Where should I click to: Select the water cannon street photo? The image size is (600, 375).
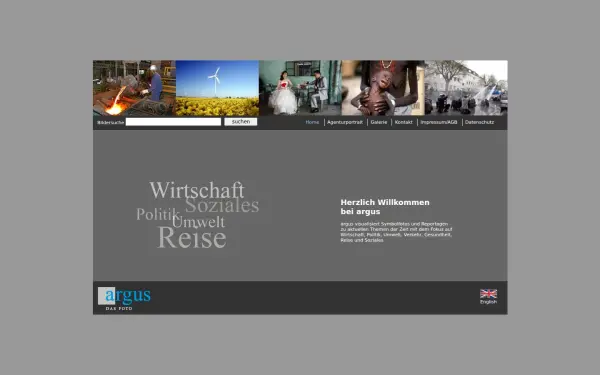point(466,88)
